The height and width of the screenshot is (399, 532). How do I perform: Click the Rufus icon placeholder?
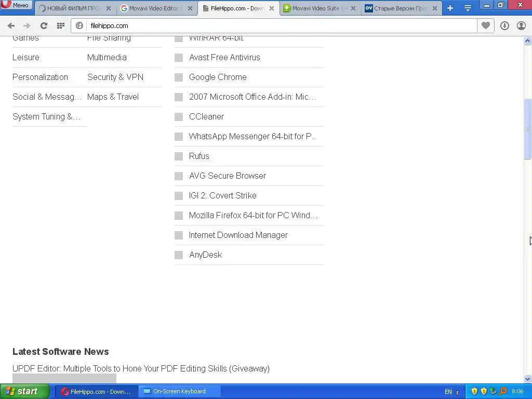click(x=179, y=156)
